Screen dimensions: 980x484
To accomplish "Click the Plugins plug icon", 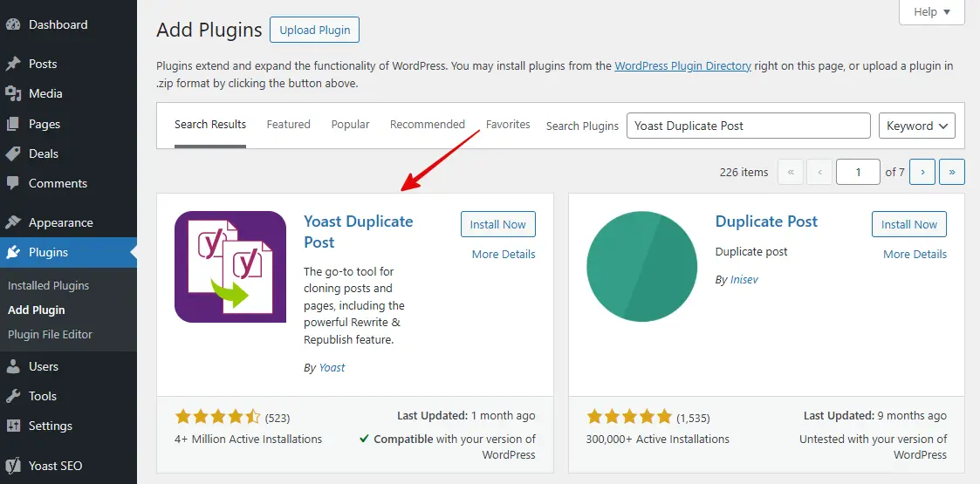I will (13, 252).
